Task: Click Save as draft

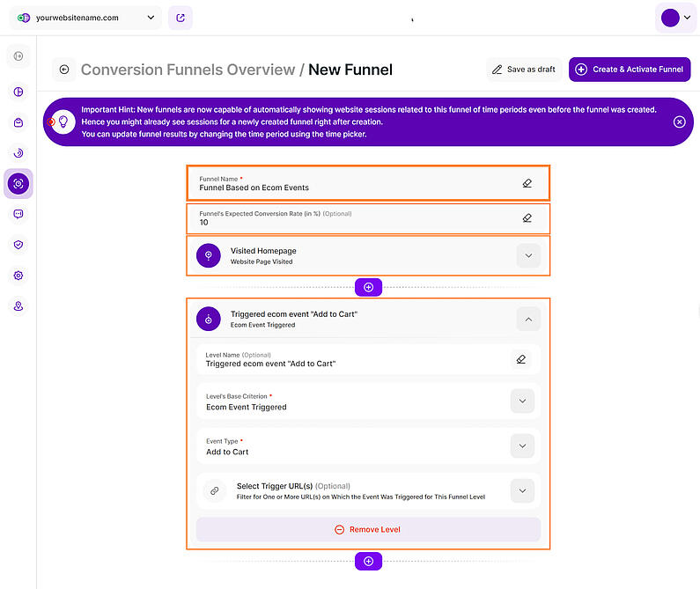Action: 524,70
